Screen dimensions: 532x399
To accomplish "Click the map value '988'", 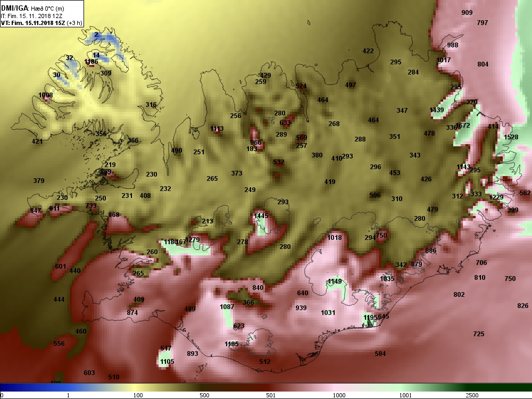I will click(452, 45).
